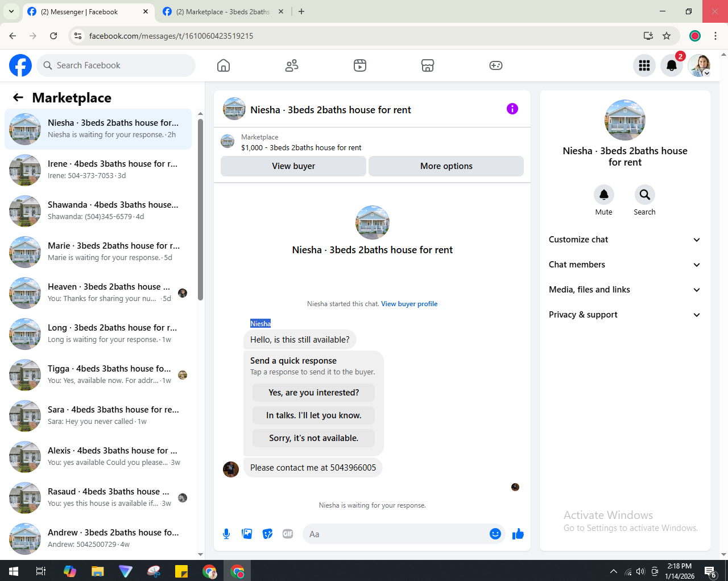Image resolution: width=728 pixels, height=581 pixels.
Task: Go back in browser history
Action: (x=13, y=36)
